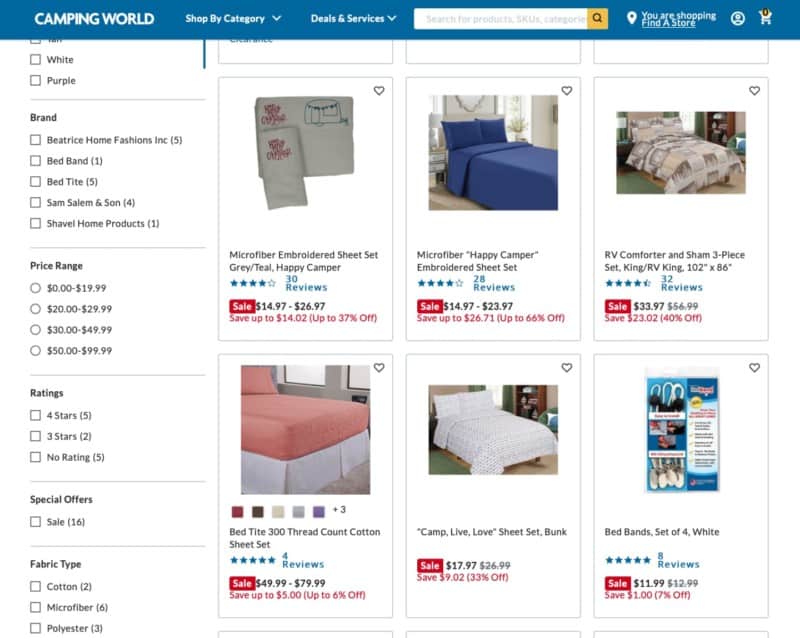
Task: Check the Bed Tite brand filter
Action: click(x=35, y=182)
